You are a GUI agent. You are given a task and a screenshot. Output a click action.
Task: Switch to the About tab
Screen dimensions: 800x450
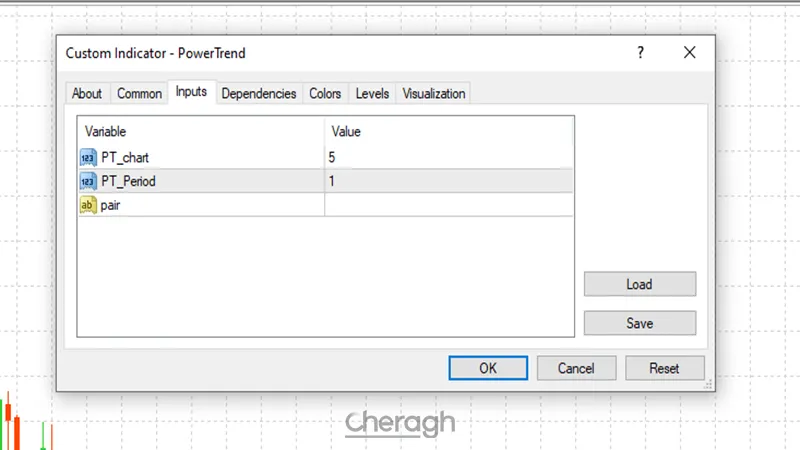tap(87, 93)
